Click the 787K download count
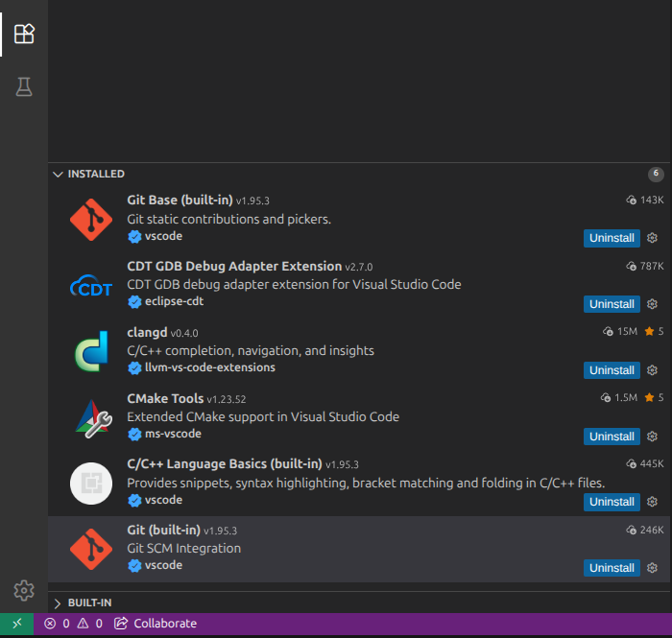 pos(652,267)
